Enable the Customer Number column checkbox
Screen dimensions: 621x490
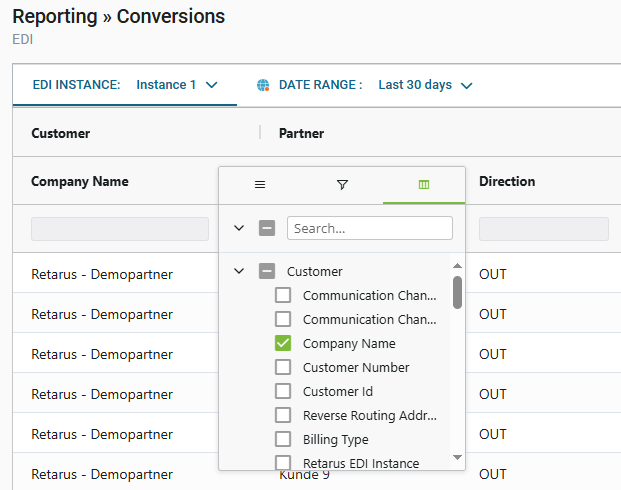point(283,367)
